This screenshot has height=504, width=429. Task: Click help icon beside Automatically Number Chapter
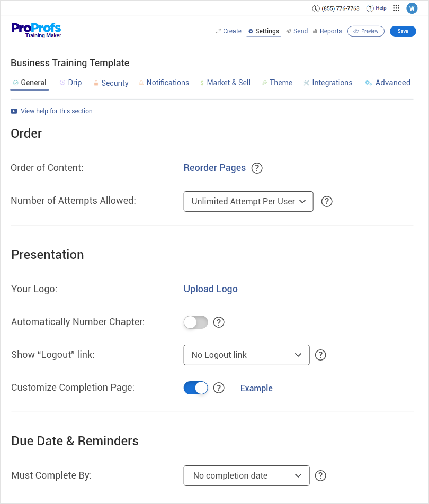point(219,322)
